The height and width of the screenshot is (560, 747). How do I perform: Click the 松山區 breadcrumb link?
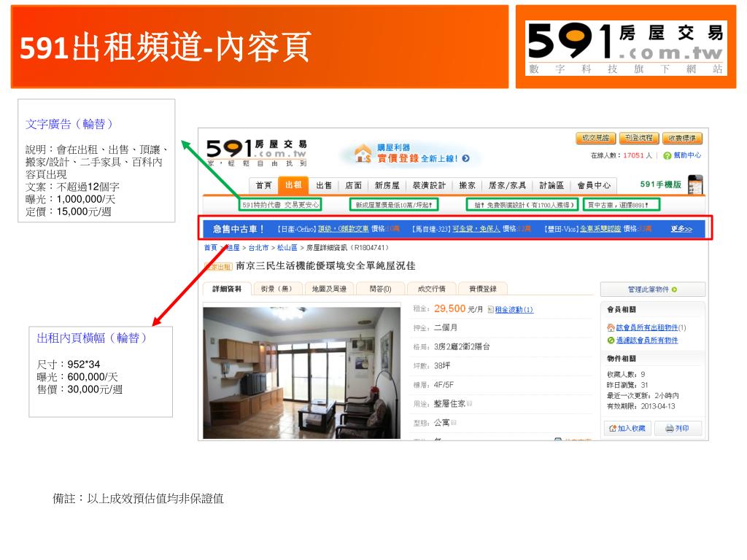pos(287,248)
